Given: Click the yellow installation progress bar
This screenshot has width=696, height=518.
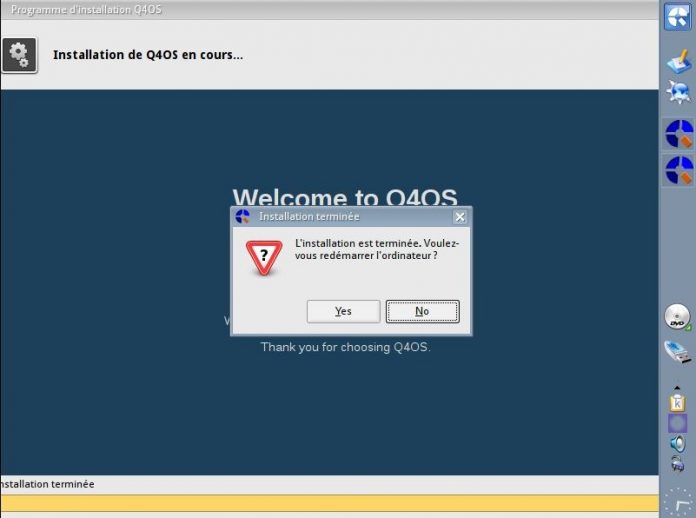Looking at the screenshot, I should click(x=329, y=503).
